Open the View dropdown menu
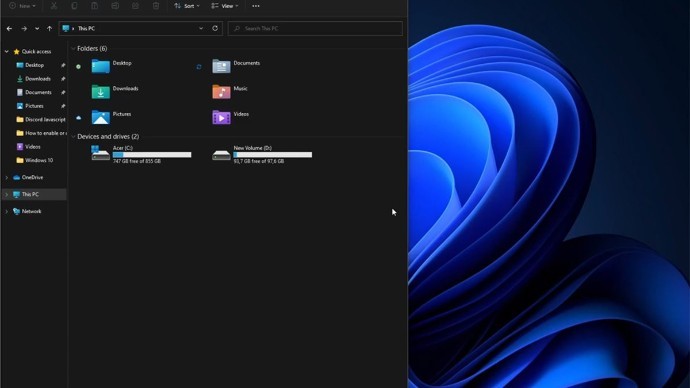The width and height of the screenshot is (690, 388). pos(224,6)
